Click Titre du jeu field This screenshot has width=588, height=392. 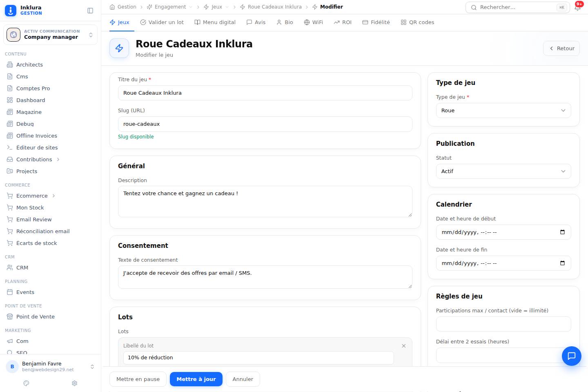pyautogui.click(x=265, y=93)
